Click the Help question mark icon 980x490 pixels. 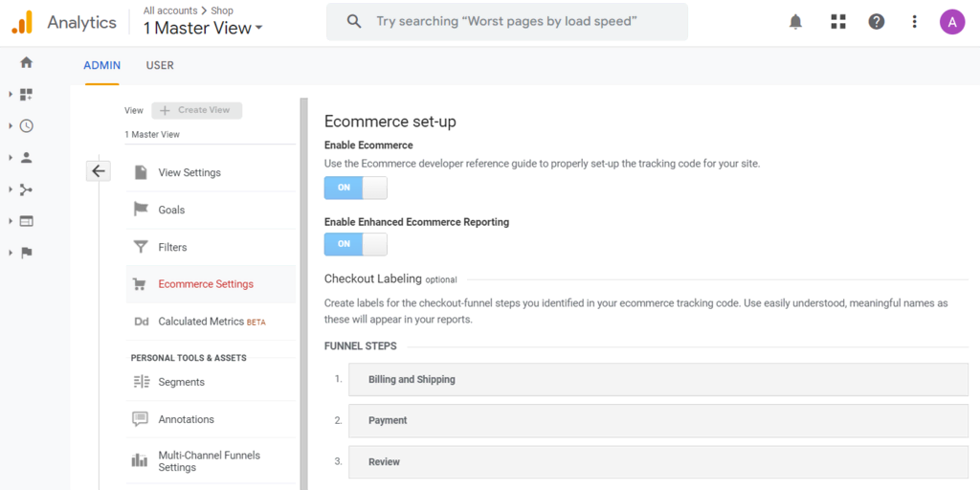tap(876, 21)
